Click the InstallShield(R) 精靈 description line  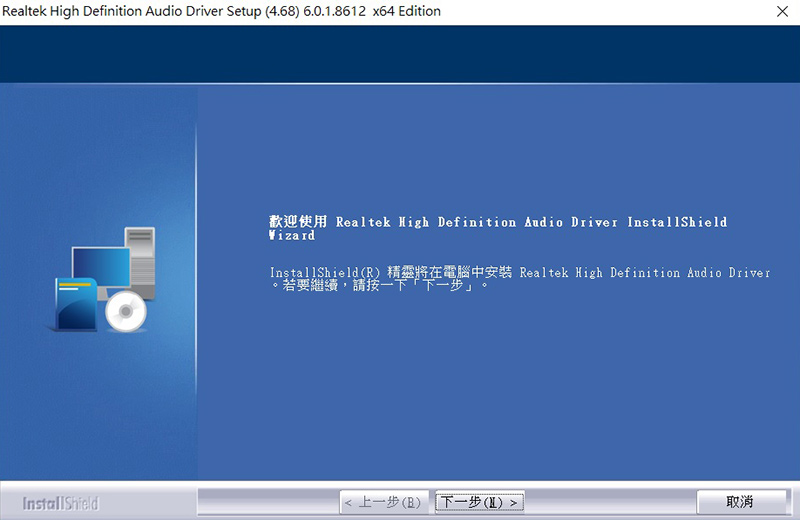coord(520,272)
